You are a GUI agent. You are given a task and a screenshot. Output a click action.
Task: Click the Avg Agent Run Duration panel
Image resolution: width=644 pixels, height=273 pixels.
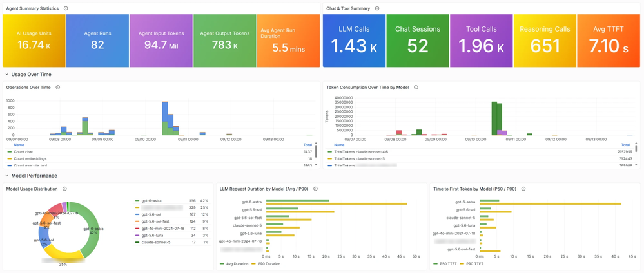coord(288,41)
